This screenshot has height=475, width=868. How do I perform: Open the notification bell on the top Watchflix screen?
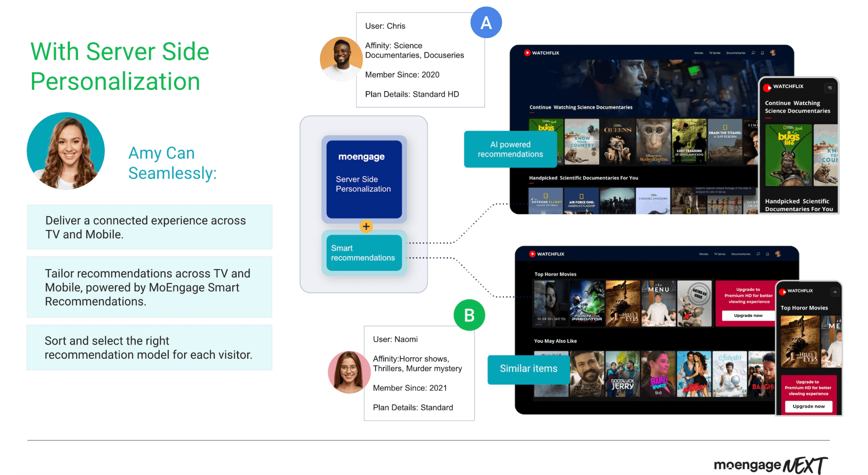(763, 53)
